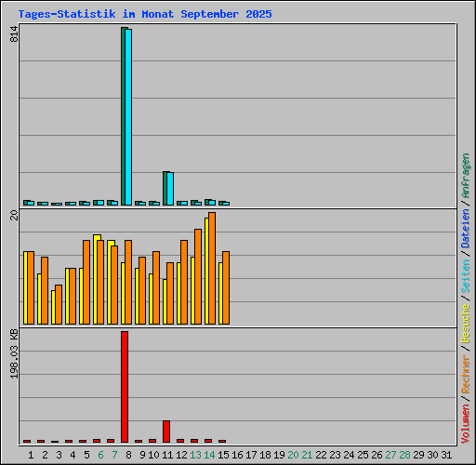Click the day 8 red volume bar
The height and width of the screenshot is (465, 476).
click(125, 387)
